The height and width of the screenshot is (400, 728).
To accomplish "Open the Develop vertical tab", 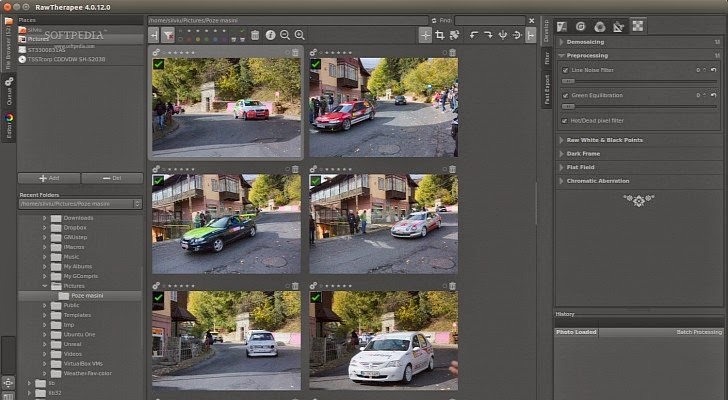I will click(x=546, y=31).
